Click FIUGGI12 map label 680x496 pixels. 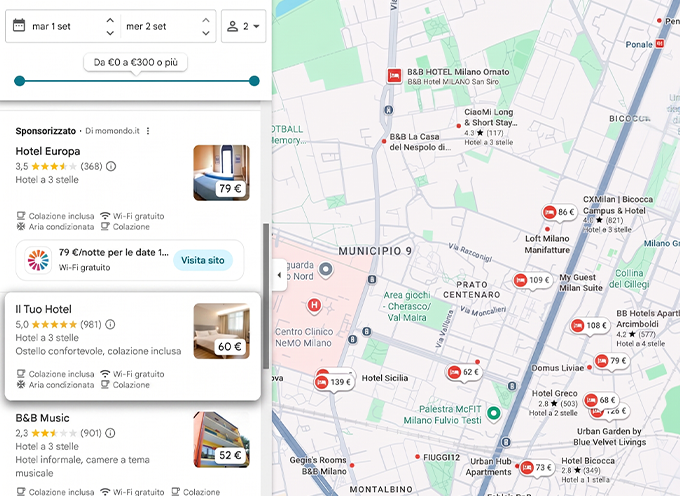click(x=441, y=457)
